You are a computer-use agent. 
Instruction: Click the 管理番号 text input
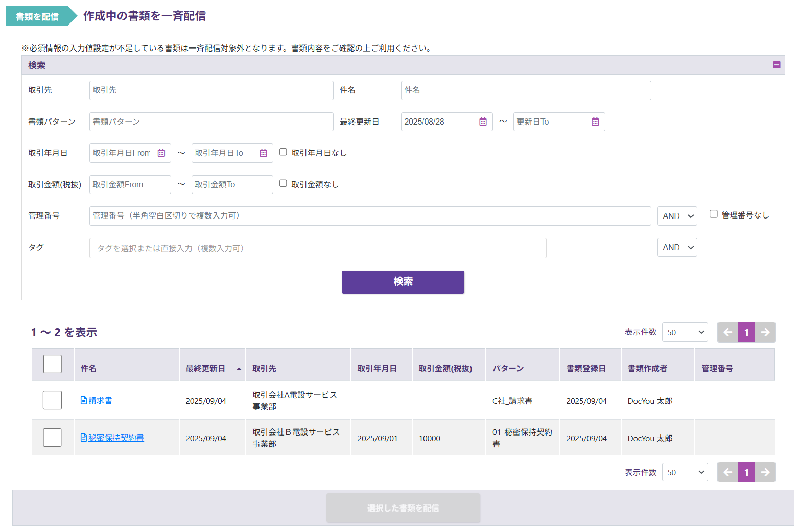click(x=370, y=216)
